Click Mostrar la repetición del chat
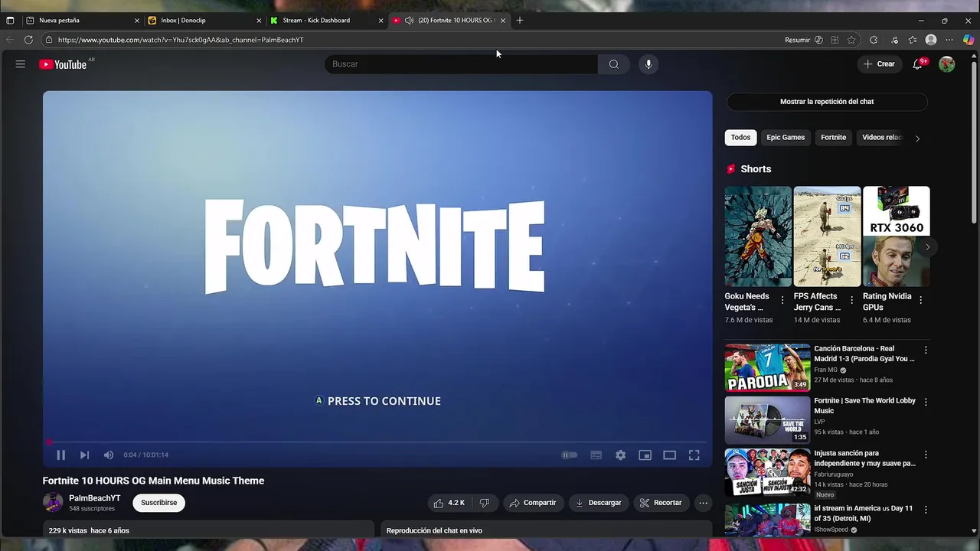The image size is (980, 551). [827, 102]
